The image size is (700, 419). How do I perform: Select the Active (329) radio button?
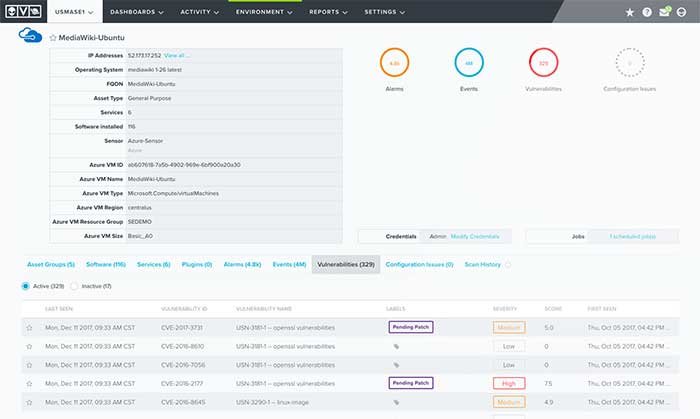pos(25,286)
